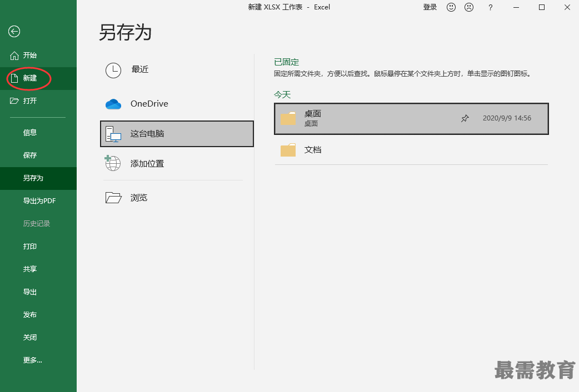The width and height of the screenshot is (579, 392).
Task: Close the Excel window
Action: (567, 7)
